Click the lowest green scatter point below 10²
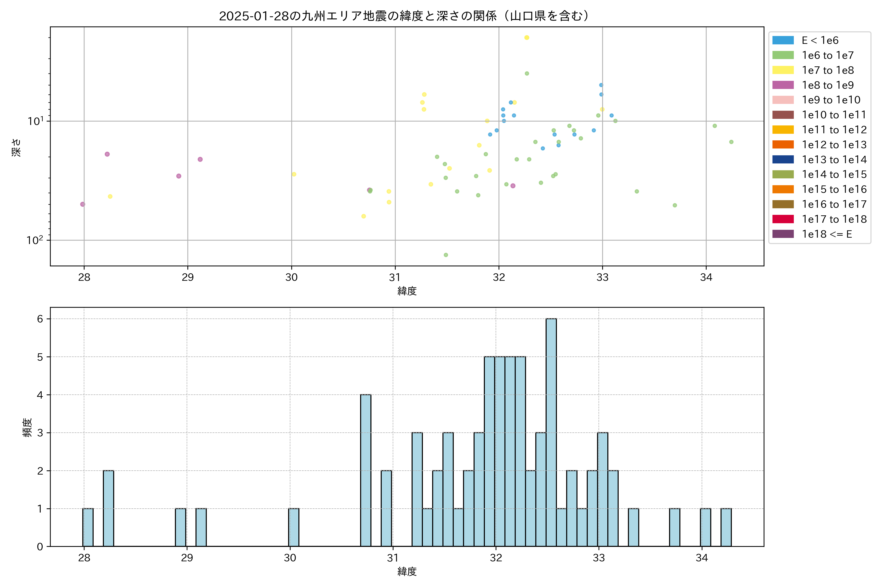 [446, 255]
